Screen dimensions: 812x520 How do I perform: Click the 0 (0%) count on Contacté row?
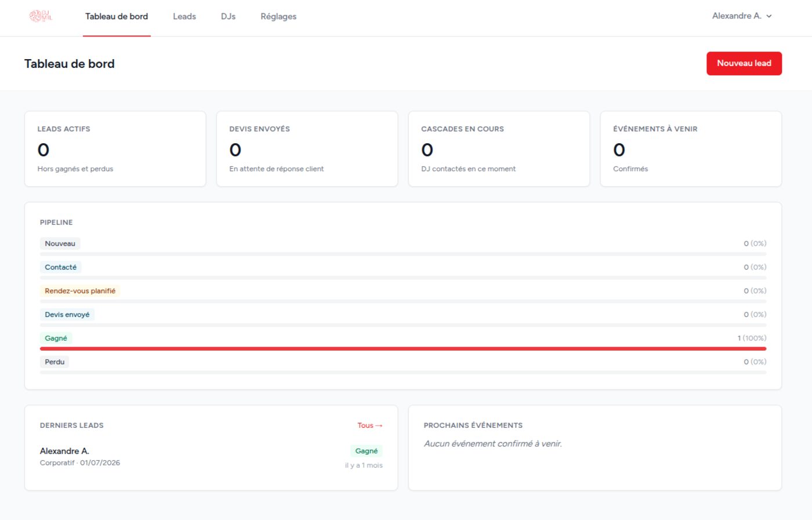pyautogui.click(x=755, y=267)
